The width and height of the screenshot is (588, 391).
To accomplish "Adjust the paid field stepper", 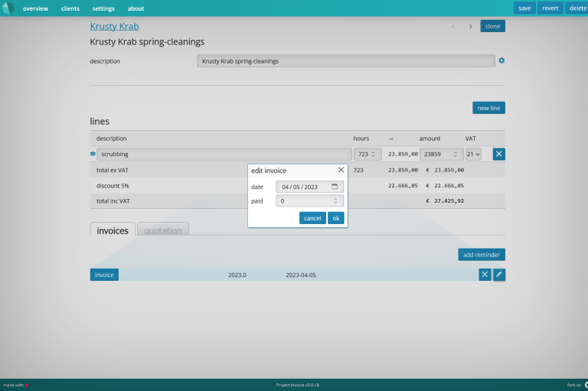I will click(335, 201).
